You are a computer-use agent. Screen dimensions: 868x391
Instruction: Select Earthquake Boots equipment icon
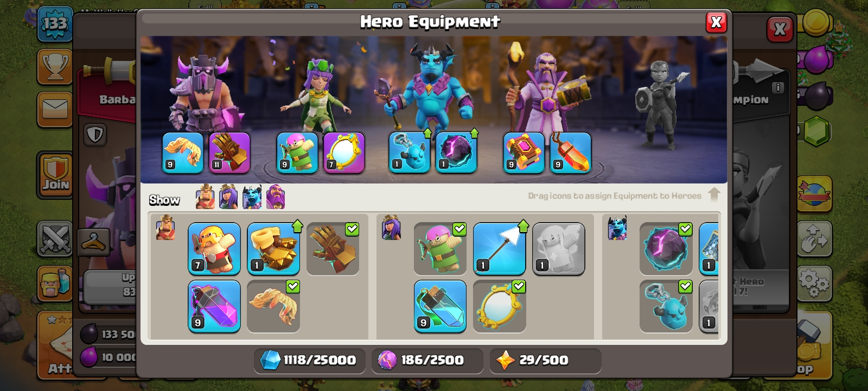point(273,249)
